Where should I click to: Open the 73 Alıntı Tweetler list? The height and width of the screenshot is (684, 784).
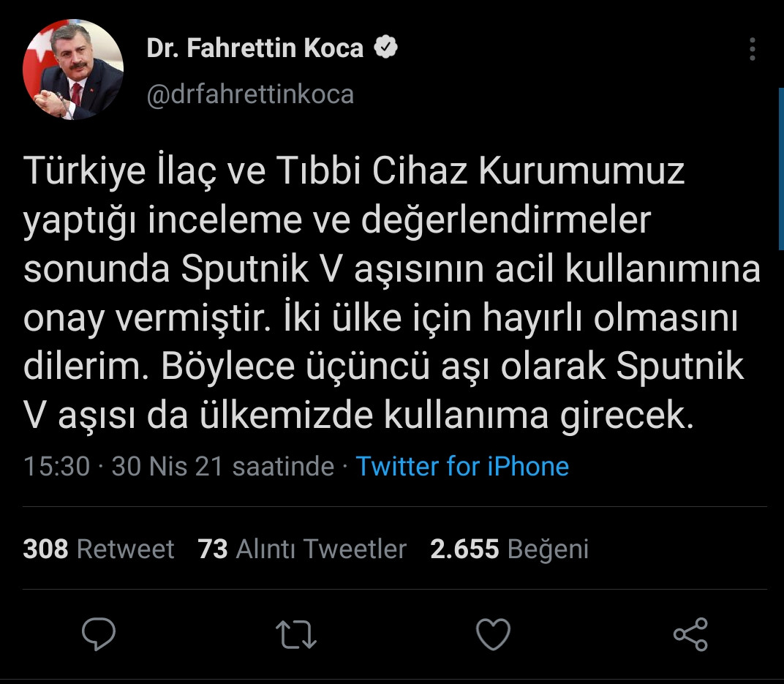303,549
